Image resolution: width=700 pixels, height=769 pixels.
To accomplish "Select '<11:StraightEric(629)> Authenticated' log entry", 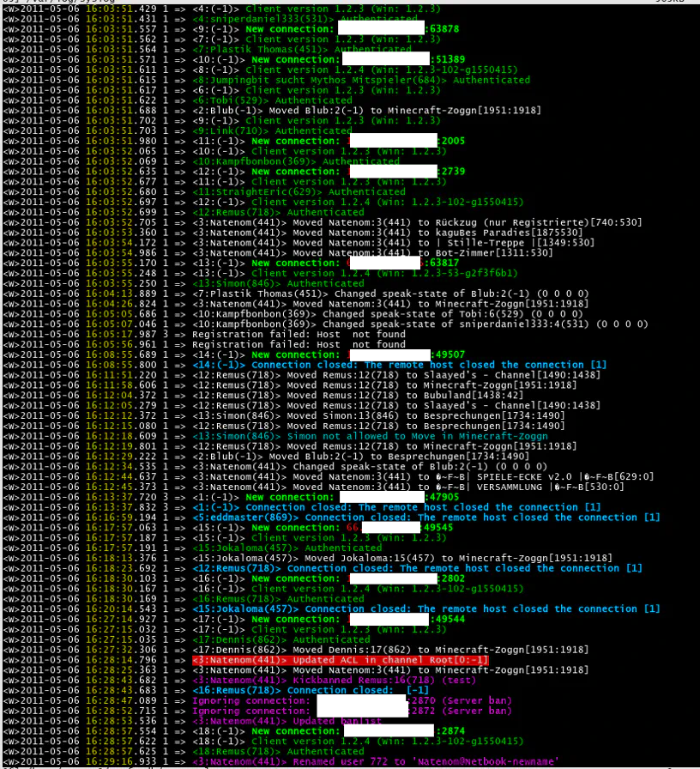I will click(x=299, y=191).
